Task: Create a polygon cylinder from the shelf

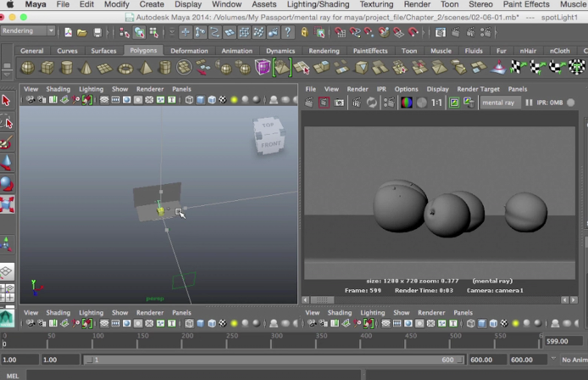Action: tap(67, 68)
